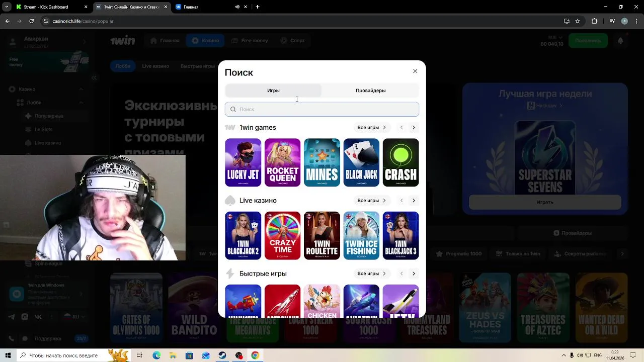The height and width of the screenshot is (362, 644).
Task: Open the 1win Roulette live game
Action: click(322, 235)
